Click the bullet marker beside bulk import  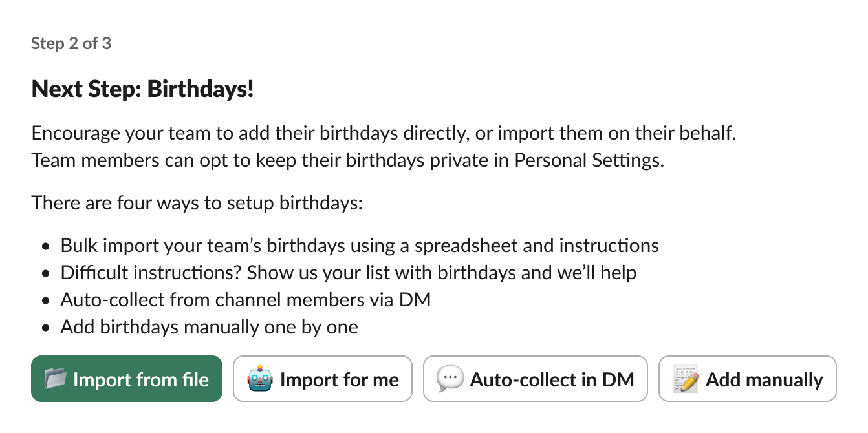(x=45, y=246)
